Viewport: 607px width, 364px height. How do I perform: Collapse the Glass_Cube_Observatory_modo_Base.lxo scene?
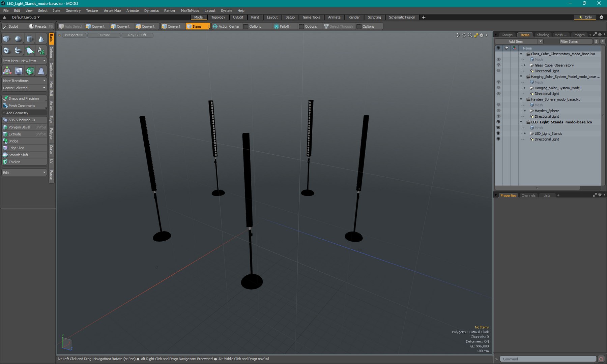tap(521, 54)
